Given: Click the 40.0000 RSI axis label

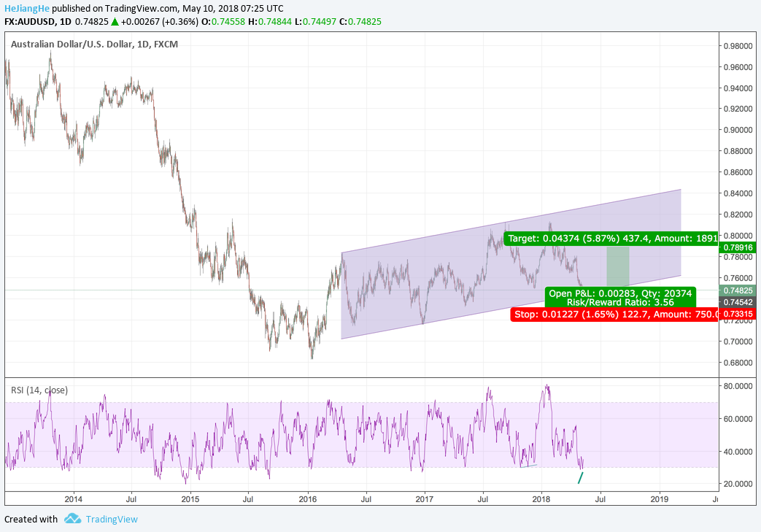Looking at the screenshot, I should point(738,452).
